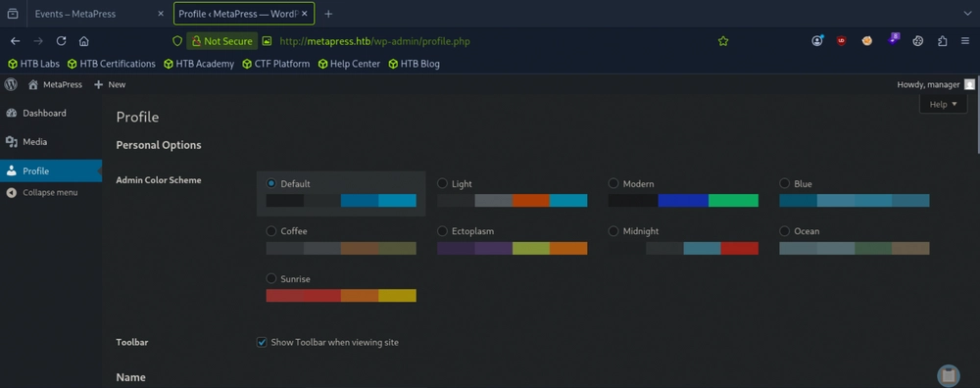Select the Default color scheme radio

pos(271,183)
